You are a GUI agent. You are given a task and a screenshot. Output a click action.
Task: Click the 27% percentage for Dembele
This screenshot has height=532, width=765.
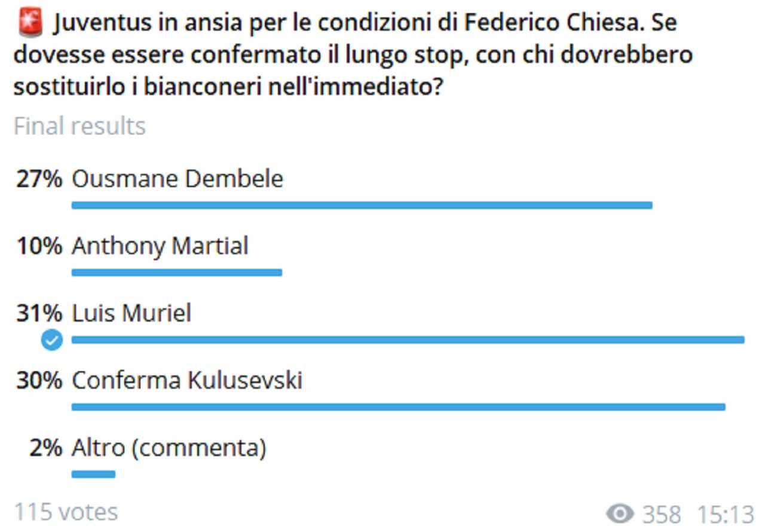[x=39, y=179]
